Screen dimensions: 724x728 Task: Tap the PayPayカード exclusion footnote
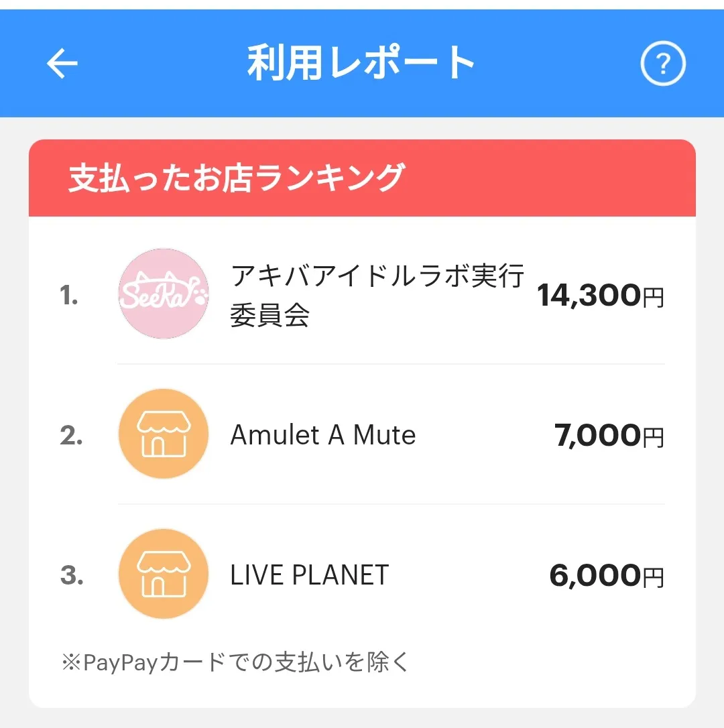click(235, 662)
